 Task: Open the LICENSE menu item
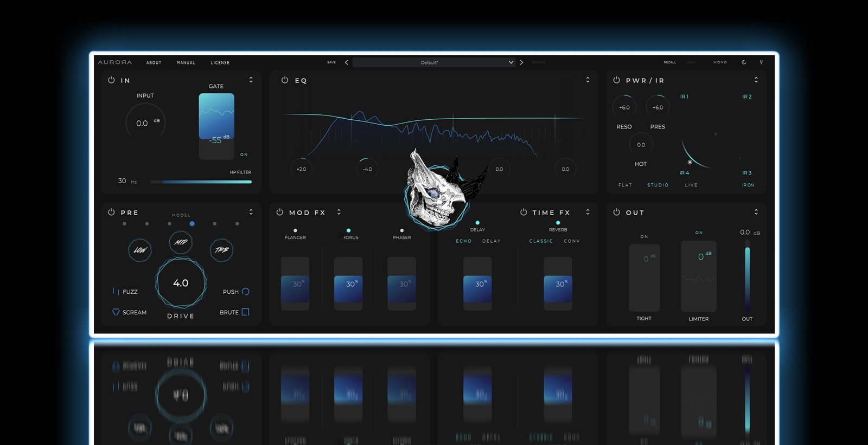pyautogui.click(x=220, y=63)
